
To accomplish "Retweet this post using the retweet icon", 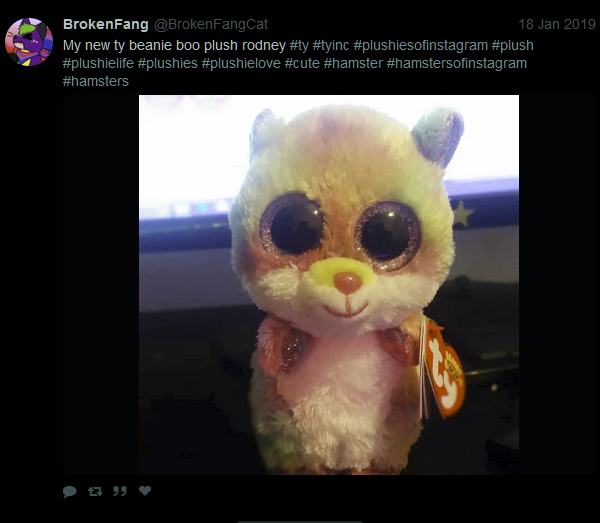I will [95, 491].
